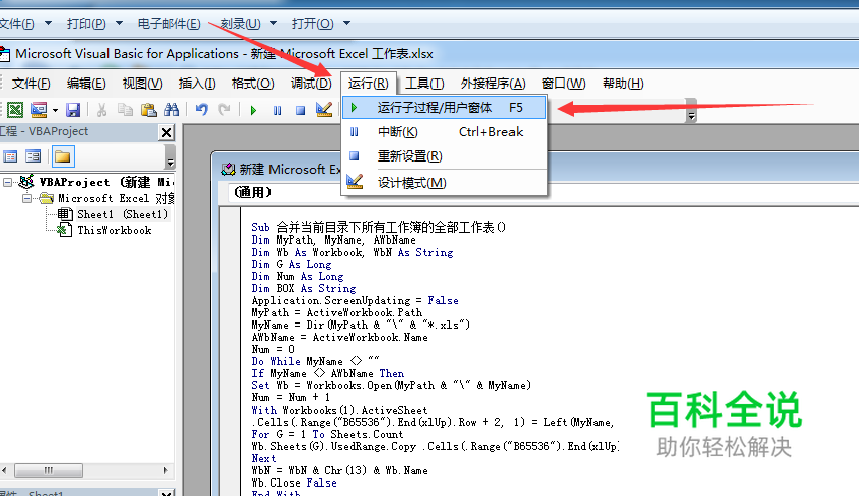Click the Design Mode toolbar icon
Screen dimensions: 859x496
click(324, 110)
